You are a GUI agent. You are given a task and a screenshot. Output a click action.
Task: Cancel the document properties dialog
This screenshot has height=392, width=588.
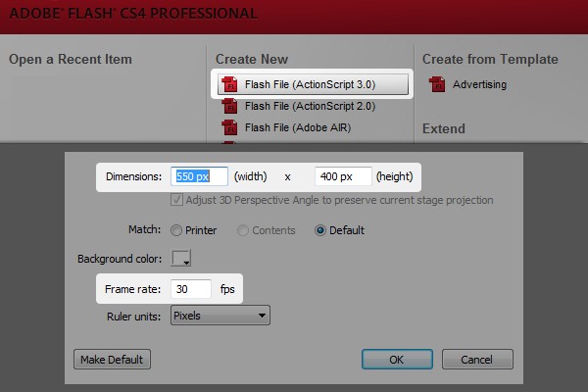pos(477,360)
